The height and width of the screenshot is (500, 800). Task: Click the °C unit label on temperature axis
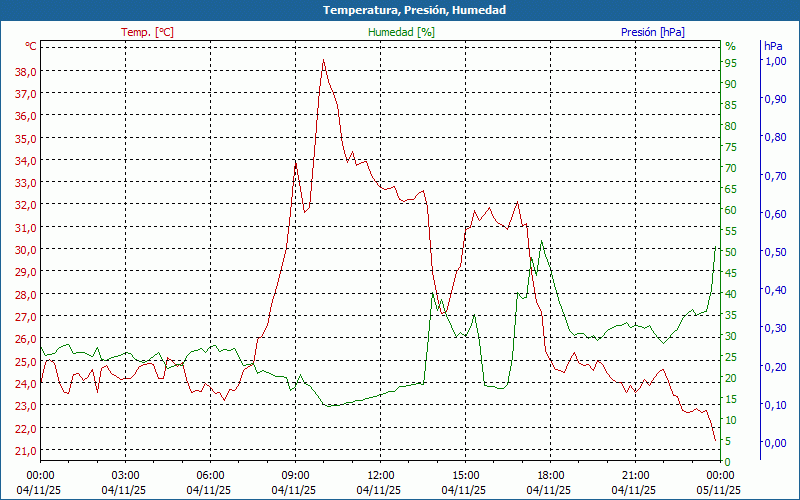pyautogui.click(x=30, y=46)
